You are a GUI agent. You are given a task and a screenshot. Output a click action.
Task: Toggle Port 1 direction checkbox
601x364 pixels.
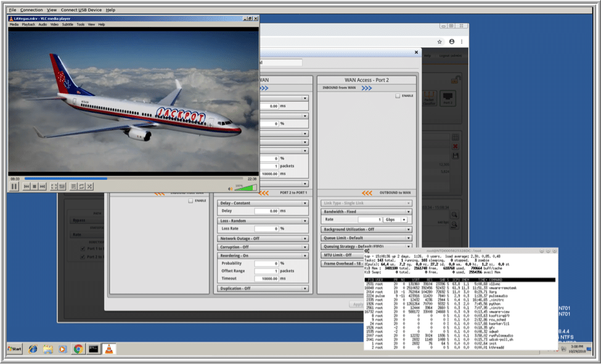[x=83, y=249]
